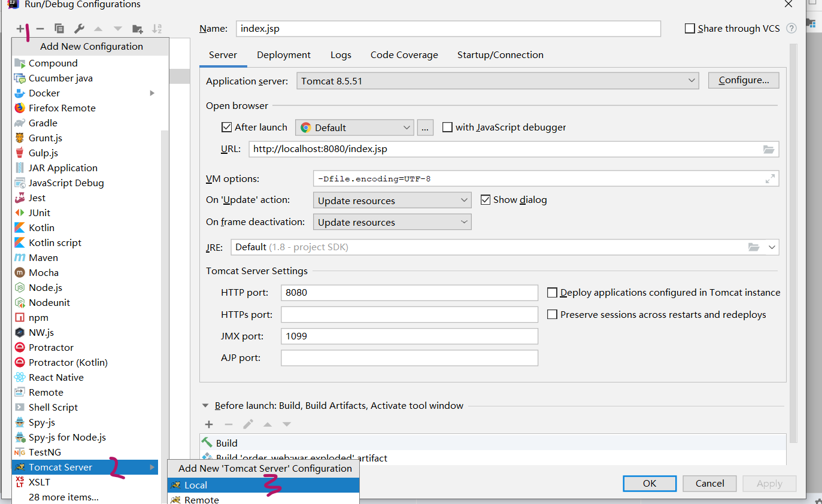Open the On 'Update' action dropdown
The height and width of the screenshot is (504, 822).
coord(392,201)
